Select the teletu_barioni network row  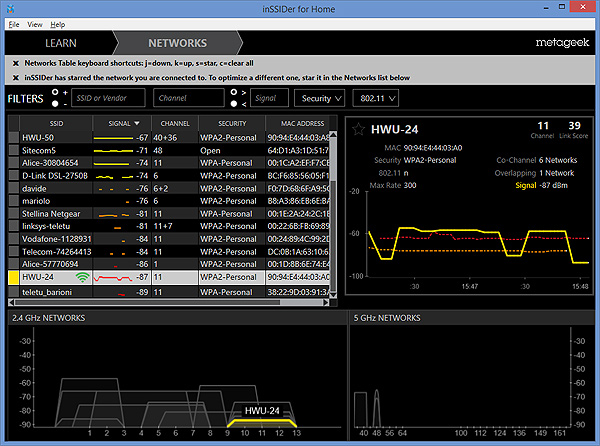169,292
